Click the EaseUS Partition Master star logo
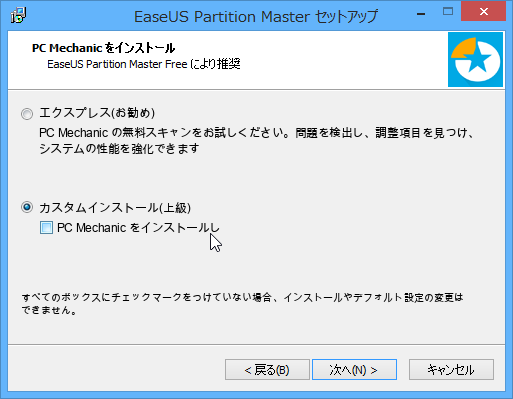 (475, 59)
